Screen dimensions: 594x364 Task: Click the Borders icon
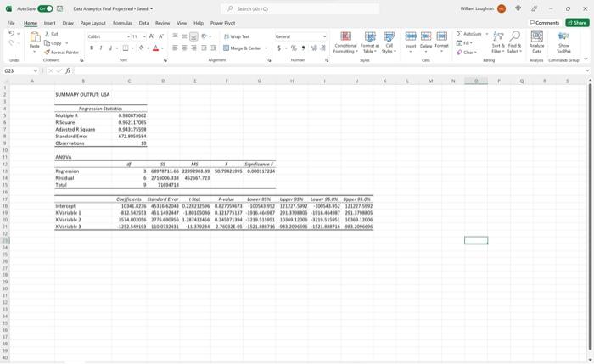(x=126, y=48)
